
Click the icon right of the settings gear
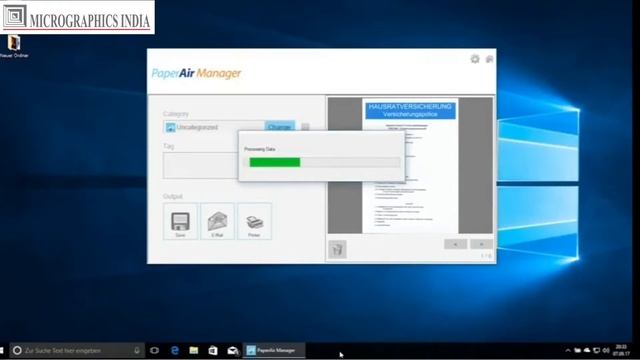[489, 60]
